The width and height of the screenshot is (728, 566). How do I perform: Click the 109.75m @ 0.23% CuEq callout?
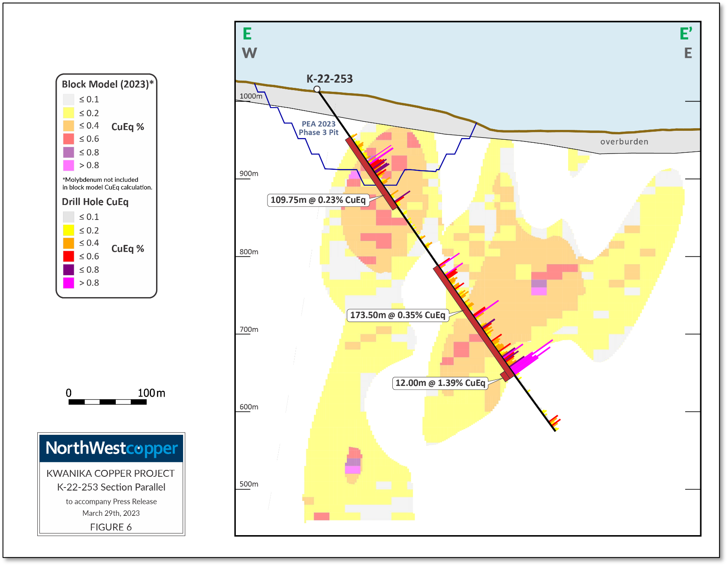pos(318,200)
